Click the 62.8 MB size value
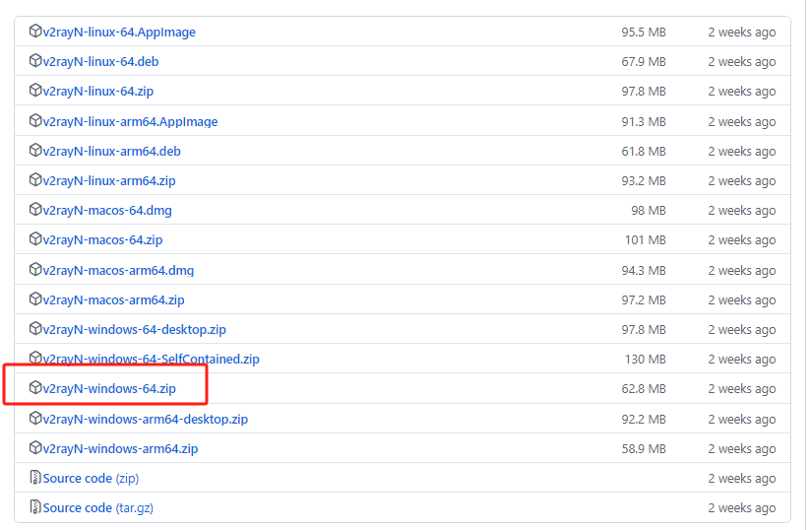 (x=644, y=388)
